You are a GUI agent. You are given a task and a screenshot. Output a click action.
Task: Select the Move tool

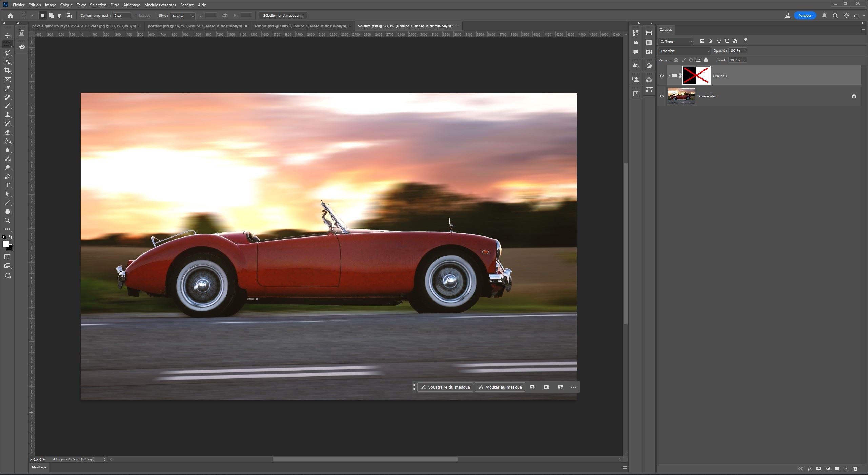(7, 35)
